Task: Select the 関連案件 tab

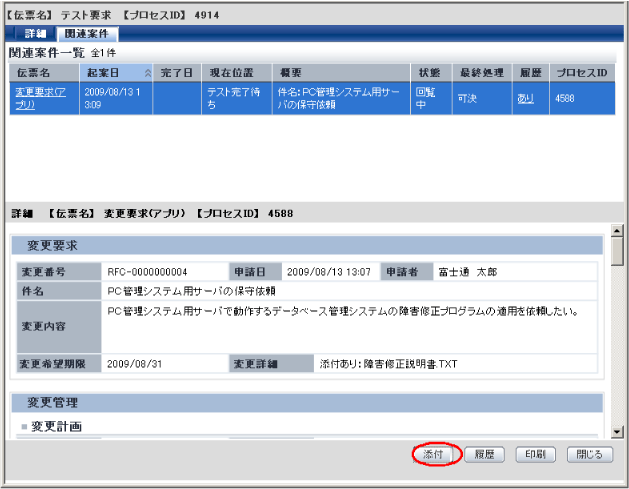Action: [x=87, y=34]
